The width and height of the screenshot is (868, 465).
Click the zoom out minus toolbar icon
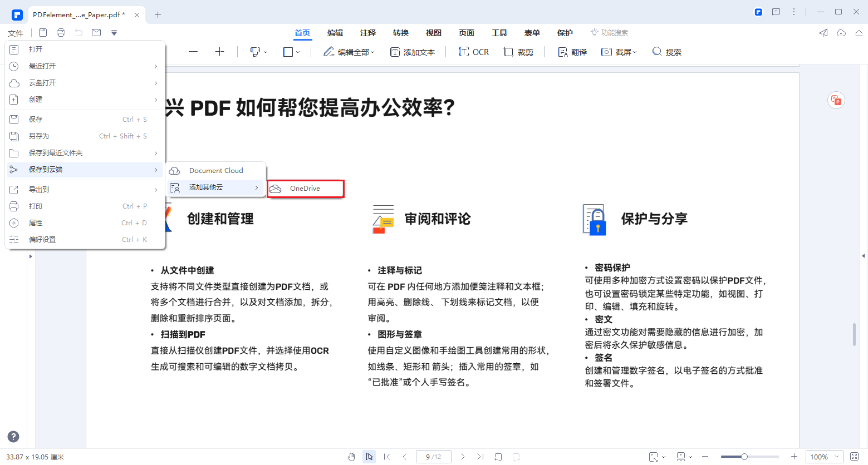tap(193, 52)
